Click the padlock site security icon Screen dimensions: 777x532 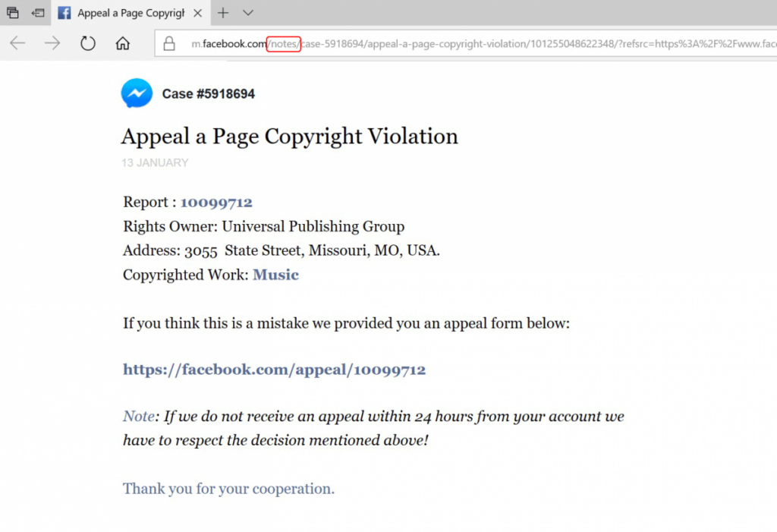click(169, 43)
